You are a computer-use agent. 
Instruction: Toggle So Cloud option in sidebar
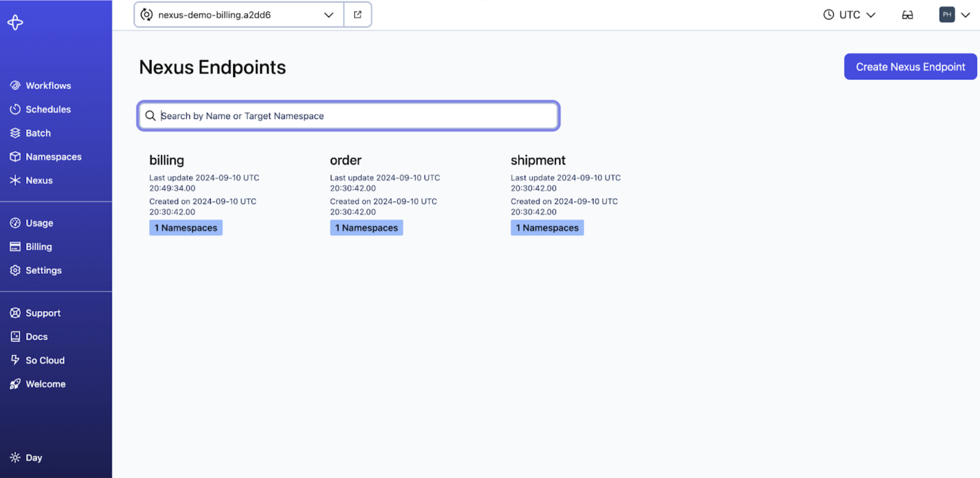tap(44, 360)
